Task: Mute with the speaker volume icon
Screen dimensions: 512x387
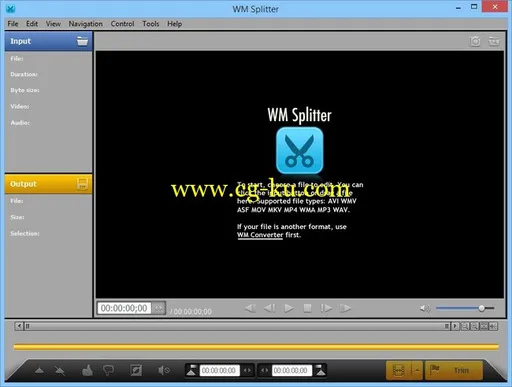Action: 425,308
